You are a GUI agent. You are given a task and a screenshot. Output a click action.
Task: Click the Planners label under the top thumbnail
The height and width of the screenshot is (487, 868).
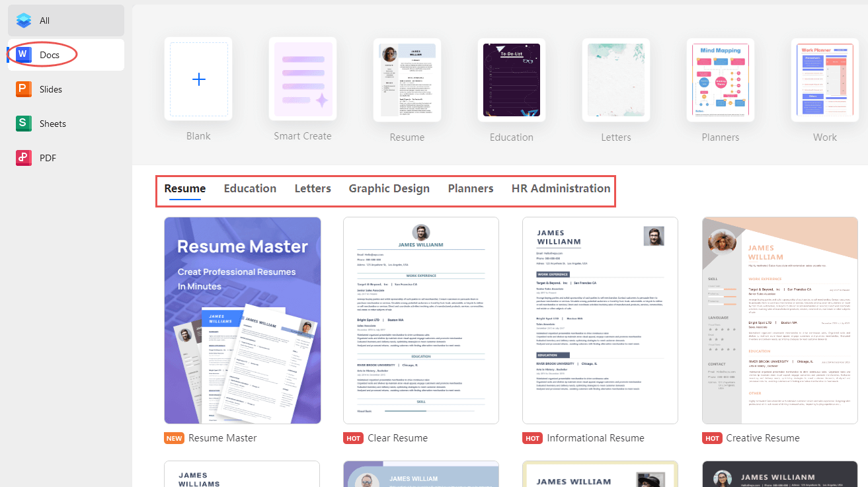click(x=721, y=137)
